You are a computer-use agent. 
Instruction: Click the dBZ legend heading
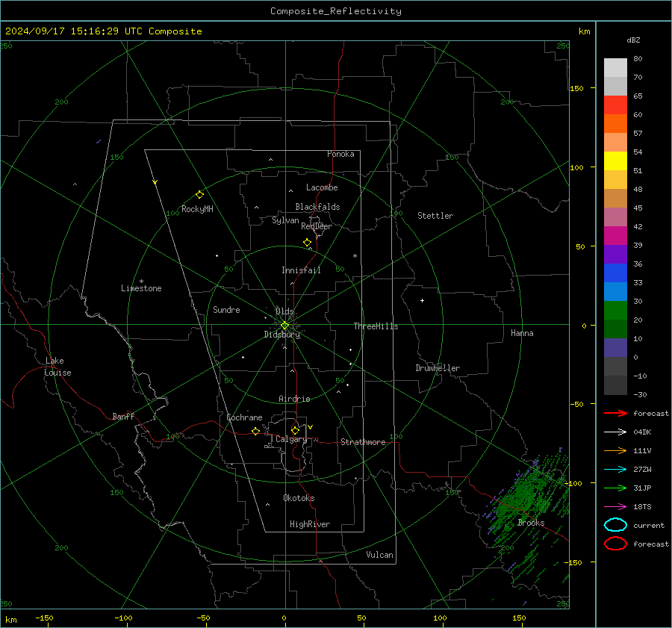(633, 40)
